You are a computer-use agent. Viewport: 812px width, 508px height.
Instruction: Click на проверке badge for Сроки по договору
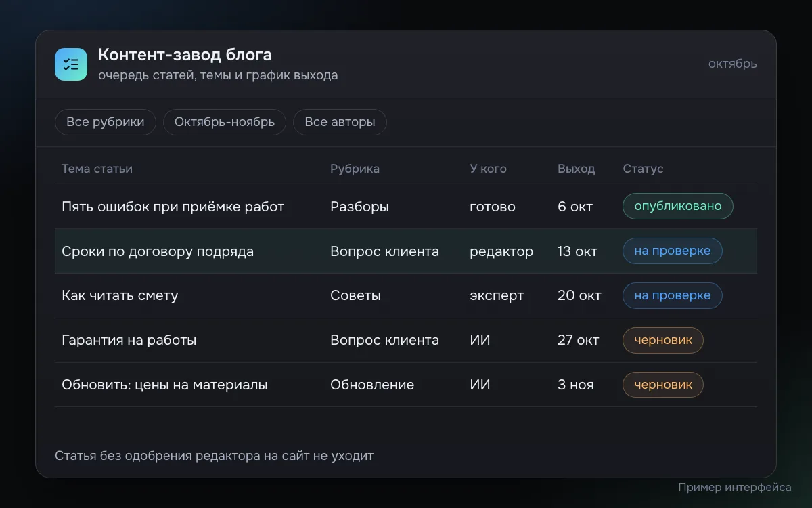coord(673,251)
